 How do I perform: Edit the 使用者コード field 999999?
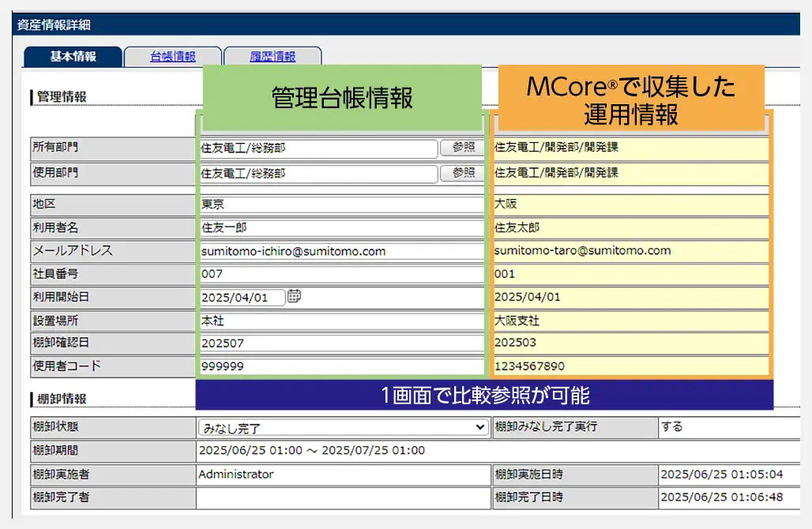pyautogui.click(x=342, y=366)
